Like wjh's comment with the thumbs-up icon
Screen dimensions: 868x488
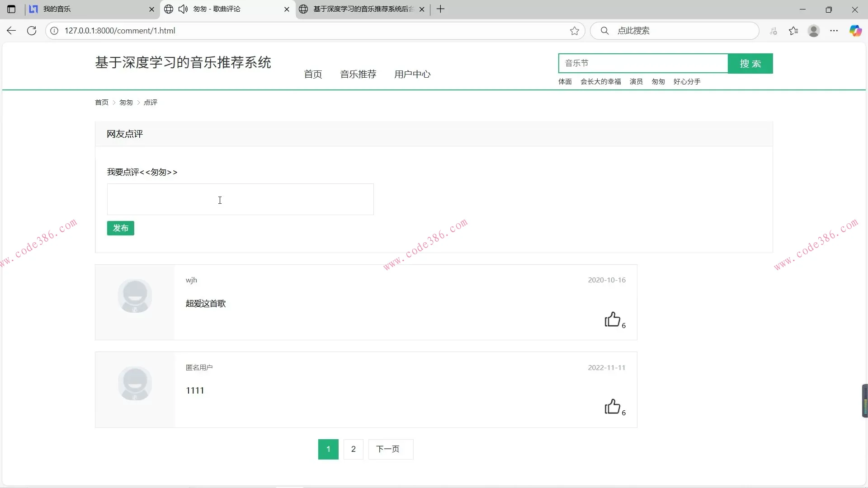(x=613, y=319)
